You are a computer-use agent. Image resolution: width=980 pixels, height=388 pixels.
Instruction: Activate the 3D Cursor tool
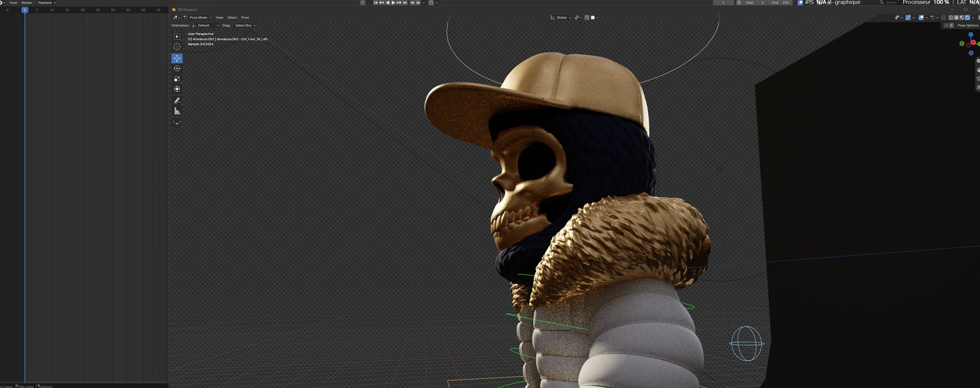pos(177,46)
